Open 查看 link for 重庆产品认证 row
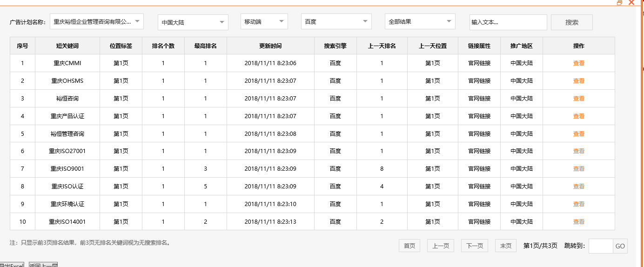 579,116
